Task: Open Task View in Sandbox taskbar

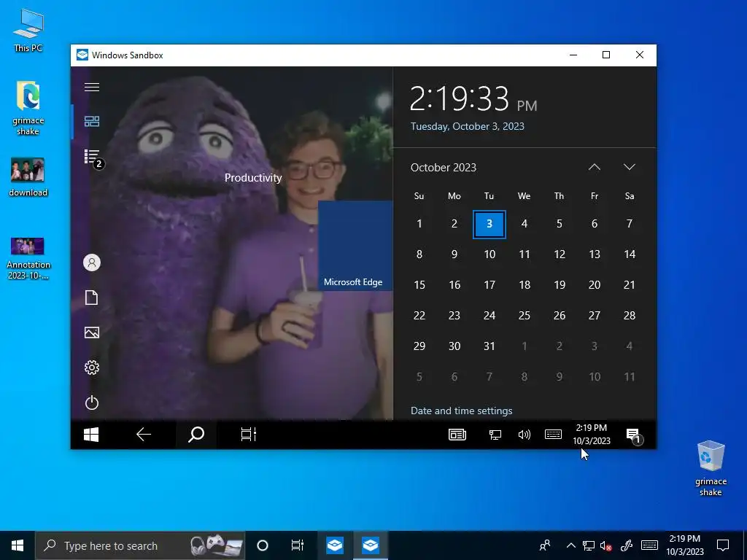Action: (x=248, y=435)
